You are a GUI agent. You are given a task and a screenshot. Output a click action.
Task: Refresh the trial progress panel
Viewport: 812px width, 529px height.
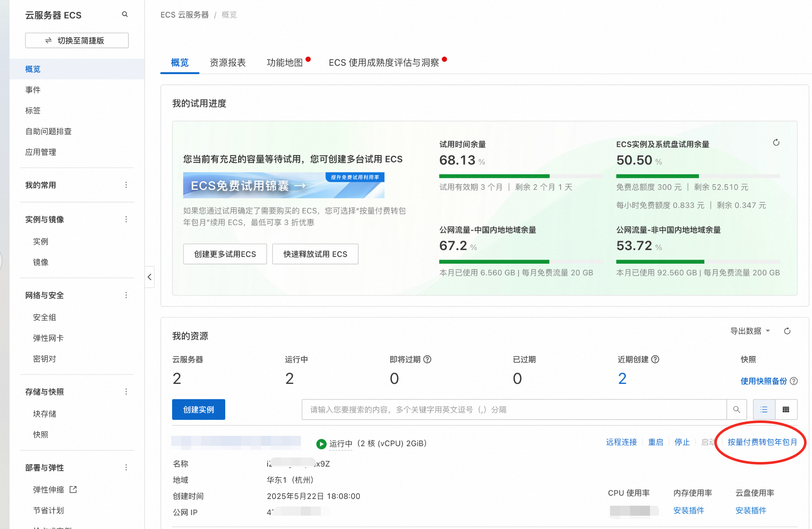(776, 143)
